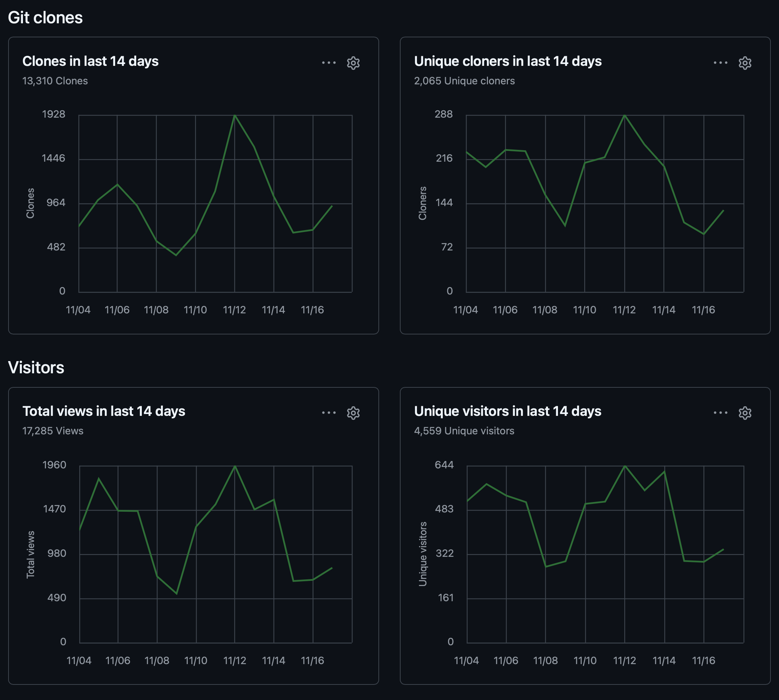Open settings gear on Unique cloners chart
This screenshot has width=779, height=700.
click(x=745, y=63)
